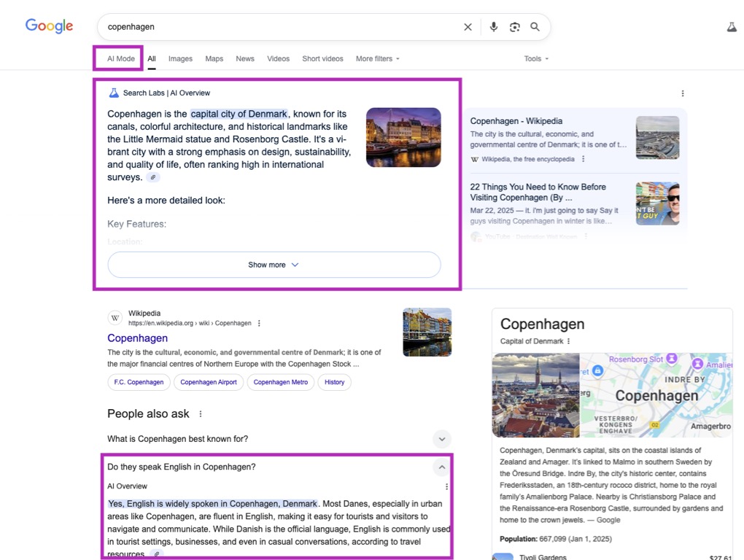Screen dimensions: 744x560
Task: Expand 'What is Copenhagen best known for?'
Action: (x=279, y=439)
